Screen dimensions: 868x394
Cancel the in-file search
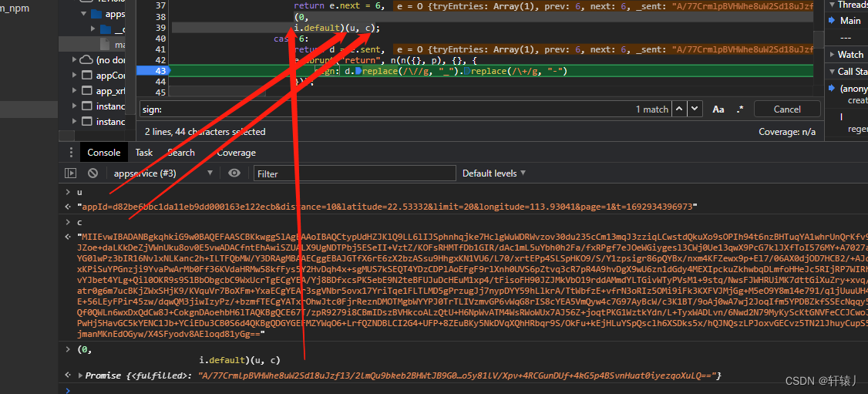point(787,109)
